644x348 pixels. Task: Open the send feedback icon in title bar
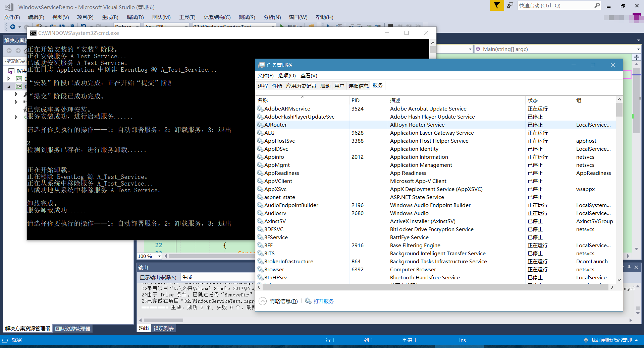(x=510, y=5)
